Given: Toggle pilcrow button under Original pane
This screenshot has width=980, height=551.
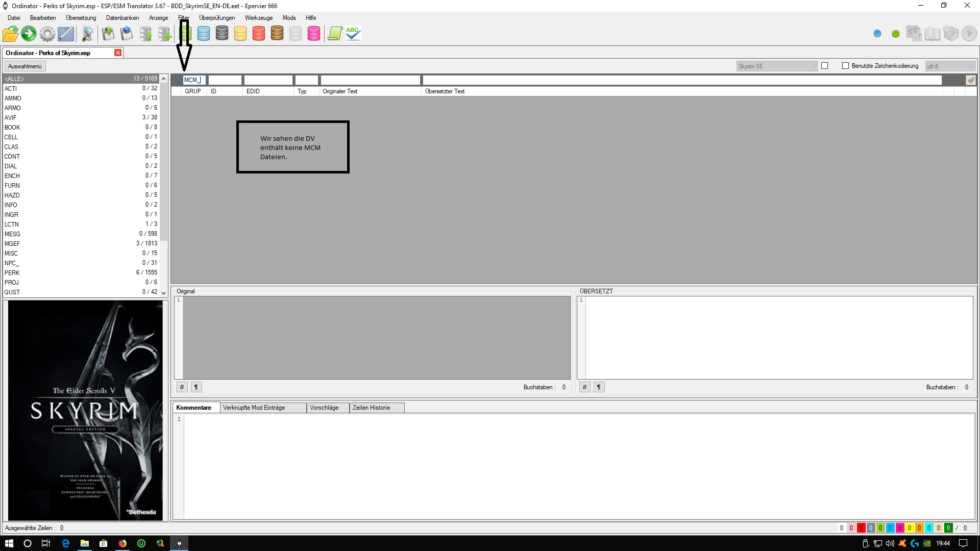Looking at the screenshot, I should click(196, 387).
